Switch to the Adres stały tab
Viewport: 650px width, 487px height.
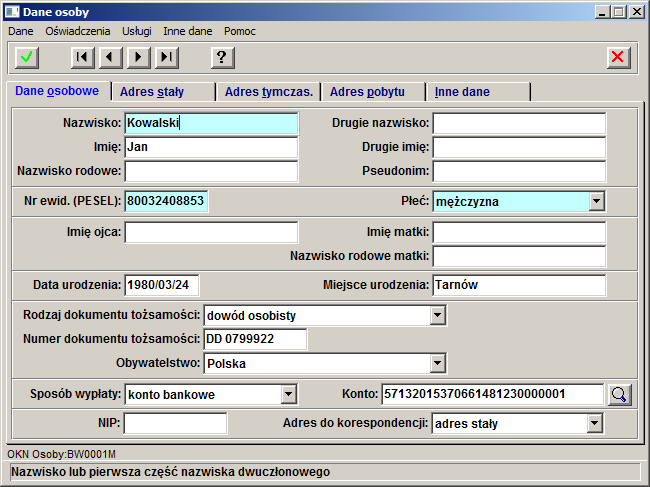[163, 92]
